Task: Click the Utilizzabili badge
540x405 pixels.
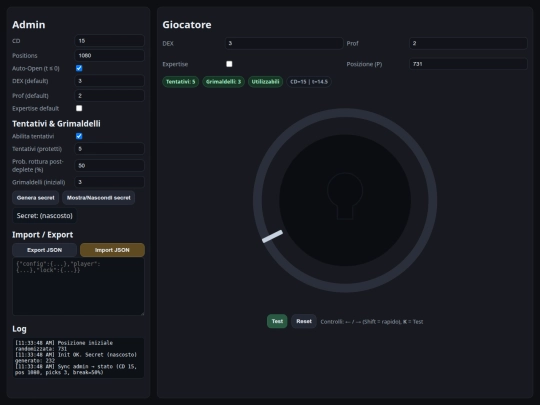Action: [x=265, y=82]
